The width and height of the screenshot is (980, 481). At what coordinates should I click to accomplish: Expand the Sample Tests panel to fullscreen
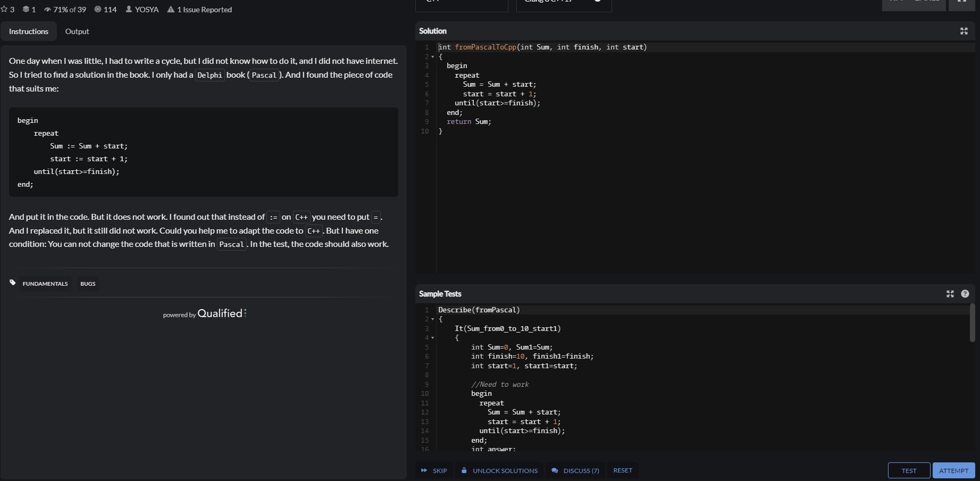[950, 294]
